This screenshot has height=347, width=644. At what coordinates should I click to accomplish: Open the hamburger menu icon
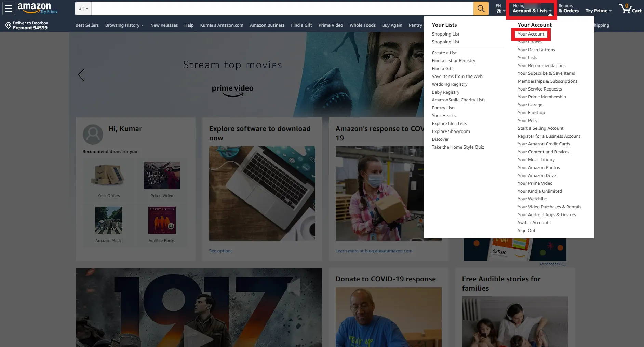[9, 9]
